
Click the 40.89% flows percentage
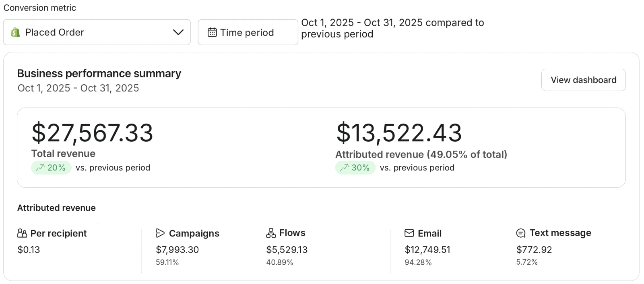279,262
